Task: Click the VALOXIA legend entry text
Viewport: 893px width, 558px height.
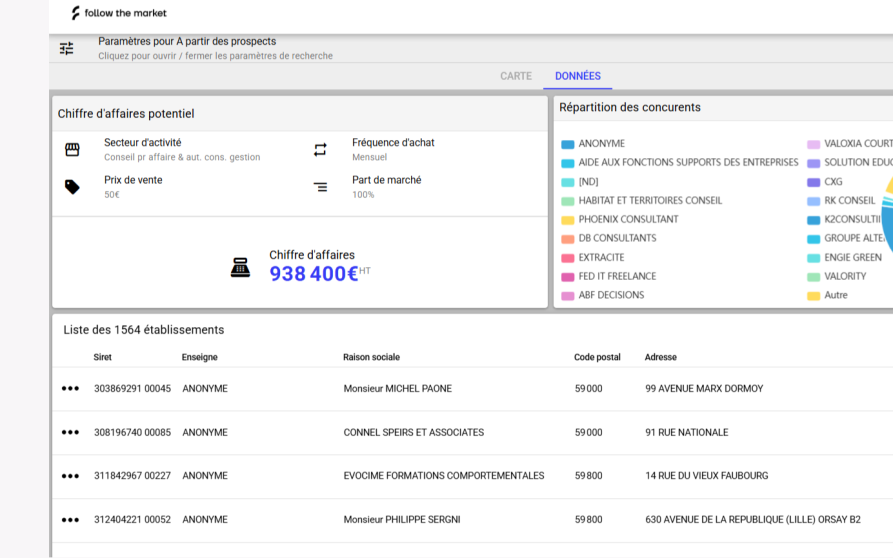Action: pos(858,143)
